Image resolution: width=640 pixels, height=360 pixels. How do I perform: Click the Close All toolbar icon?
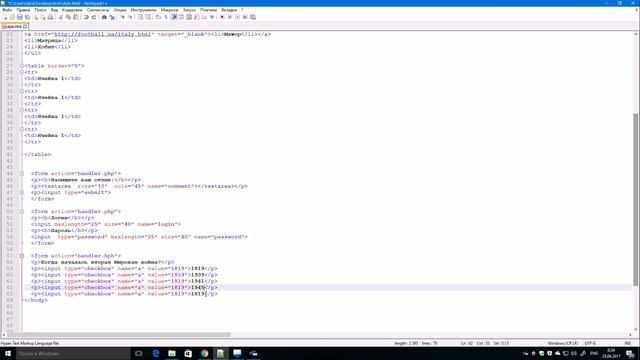pos(43,17)
